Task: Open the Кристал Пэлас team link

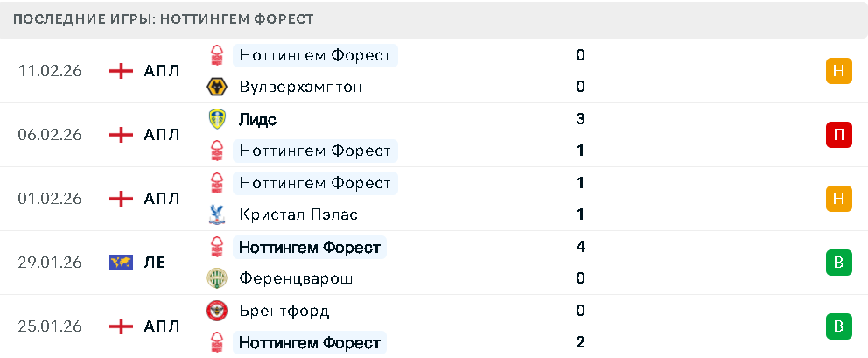Action: pos(297,214)
